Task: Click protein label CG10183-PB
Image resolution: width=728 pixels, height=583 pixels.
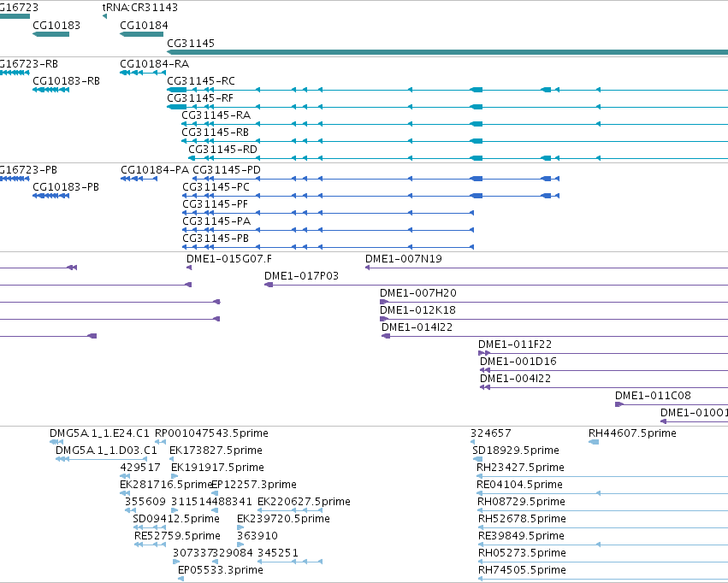Action: click(x=66, y=187)
